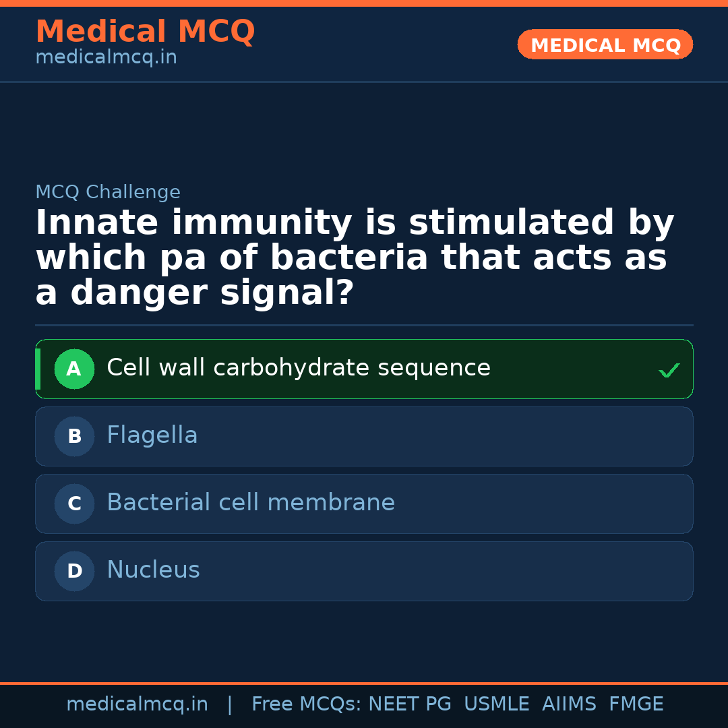Image resolution: width=728 pixels, height=728 pixels.
Task: Click 'FMGE' in the footer
Action: coord(636,704)
